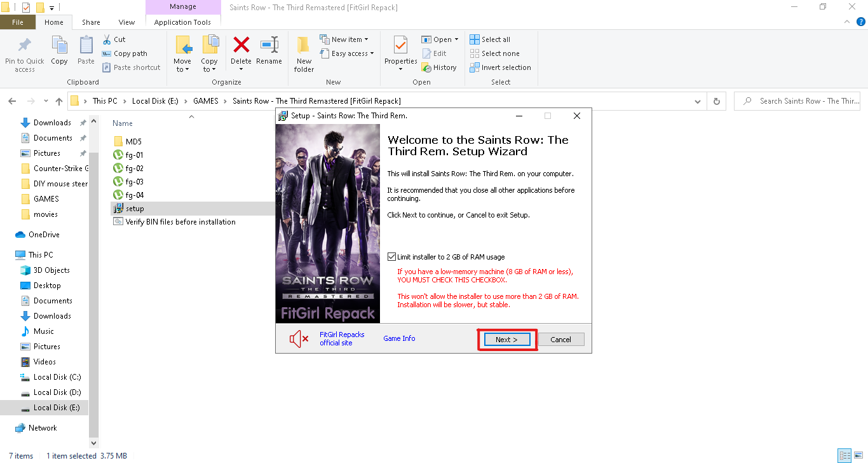The image size is (868, 463).
Task: Open OneDrive in navigation pane
Action: (x=37, y=235)
